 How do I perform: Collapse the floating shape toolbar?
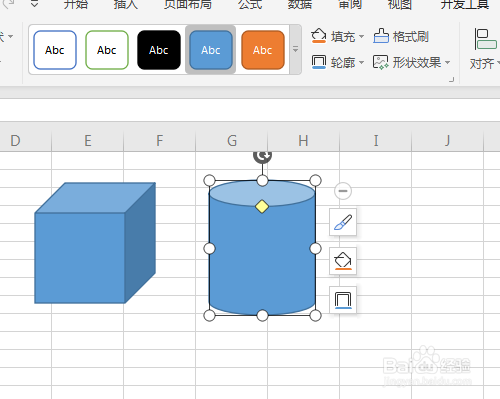[x=343, y=191]
